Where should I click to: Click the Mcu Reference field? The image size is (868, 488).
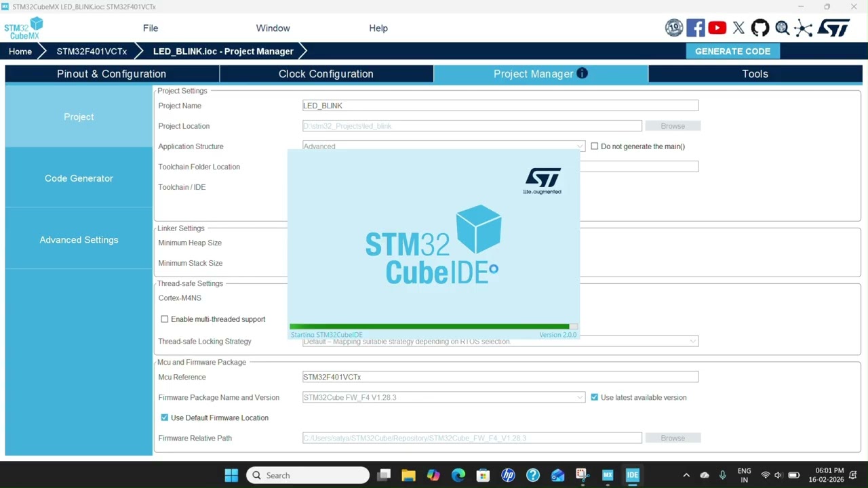click(x=500, y=377)
